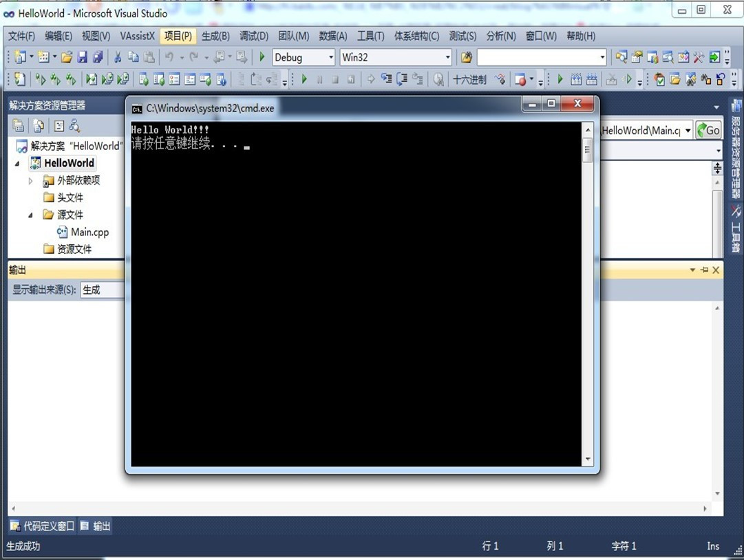Toggle Show All Files in Solution Explorer

39,126
